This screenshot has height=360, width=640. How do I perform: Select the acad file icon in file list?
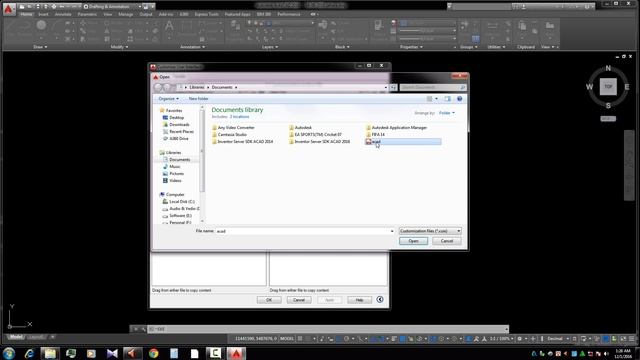tap(369, 142)
